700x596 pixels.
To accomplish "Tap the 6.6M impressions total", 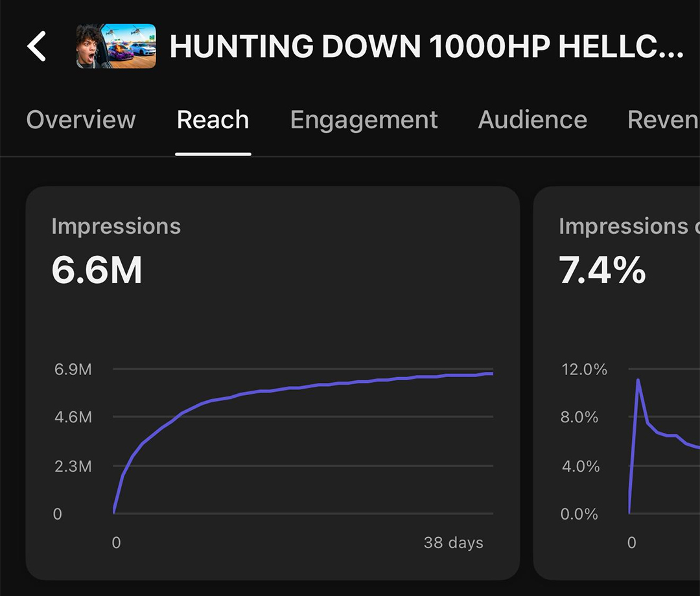I will [x=97, y=270].
